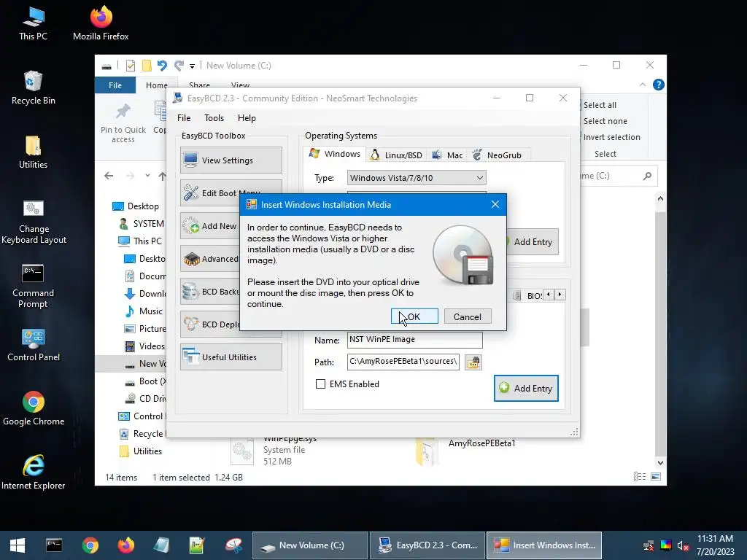Screen dimensions: 747x560
Task: Click Explorer undo icon in title bar
Action: (x=162, y=65)
